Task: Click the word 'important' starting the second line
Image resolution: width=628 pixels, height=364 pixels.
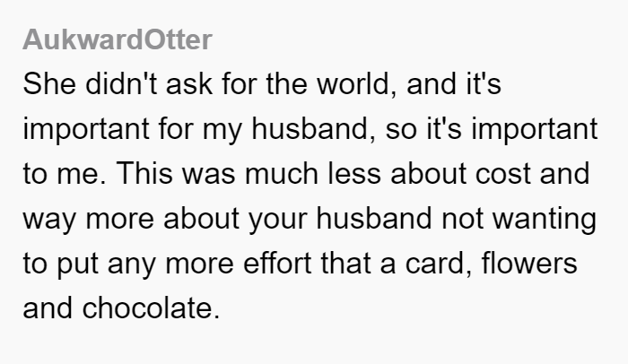Action: (86, 129)
